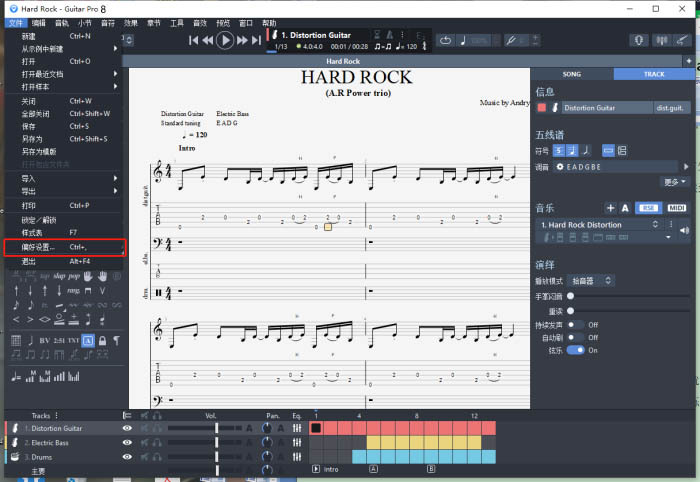Click the tuning gear icon beside EADGBE
The image size is (700, 482).
[560, 166]
